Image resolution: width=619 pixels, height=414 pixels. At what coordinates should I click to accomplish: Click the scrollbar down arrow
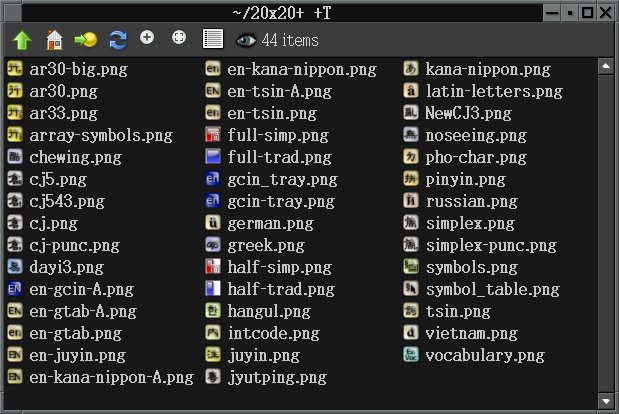pos(605,400)
